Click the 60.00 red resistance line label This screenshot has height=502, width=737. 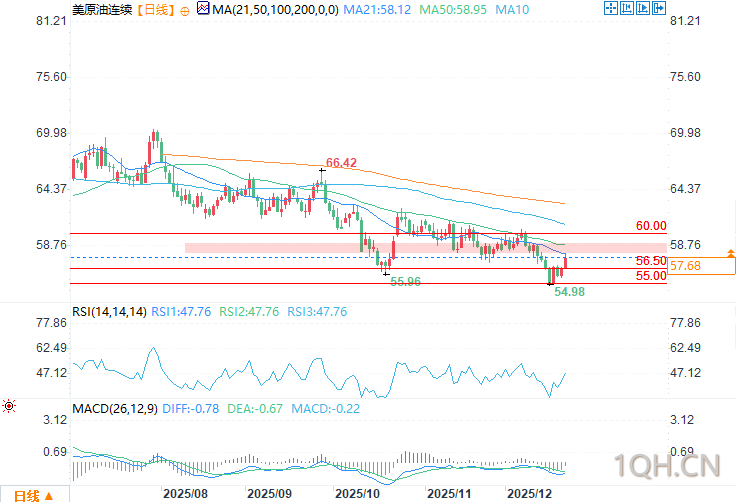651,226
